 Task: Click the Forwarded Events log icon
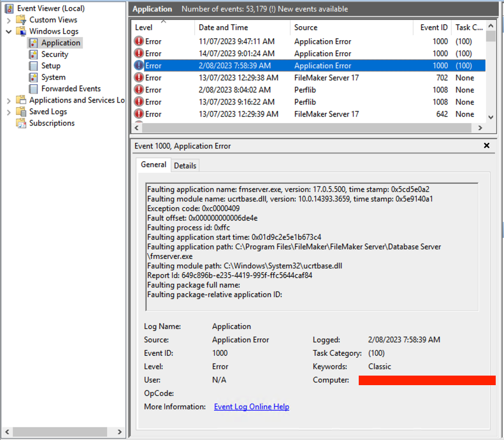click(33, 89)
